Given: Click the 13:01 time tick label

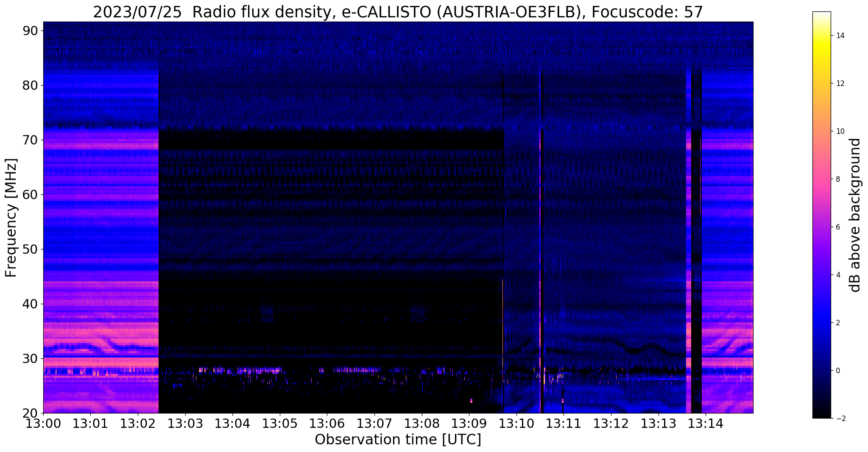Looking at the screenshot, I should tap(90, 423).
